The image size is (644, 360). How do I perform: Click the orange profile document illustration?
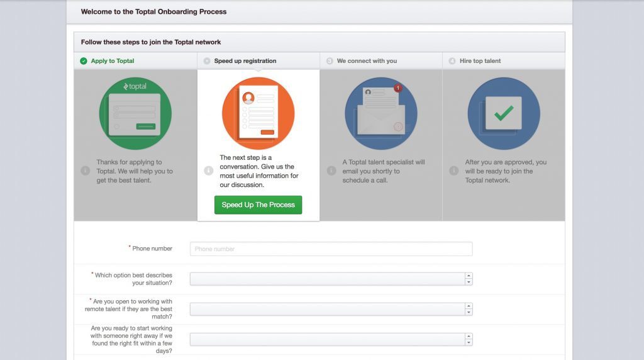[x=258, y=113]
